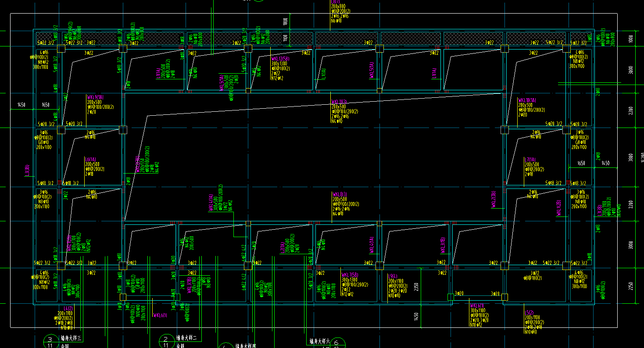Select the WKL9(1A) beam label
Screen dimensions: 644x348
tap(95, 97)
